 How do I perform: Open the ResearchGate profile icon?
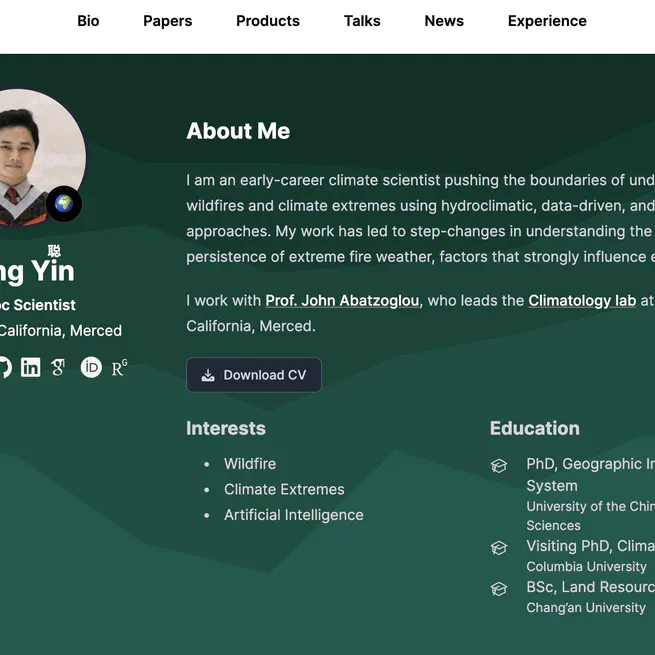[119, 367]
